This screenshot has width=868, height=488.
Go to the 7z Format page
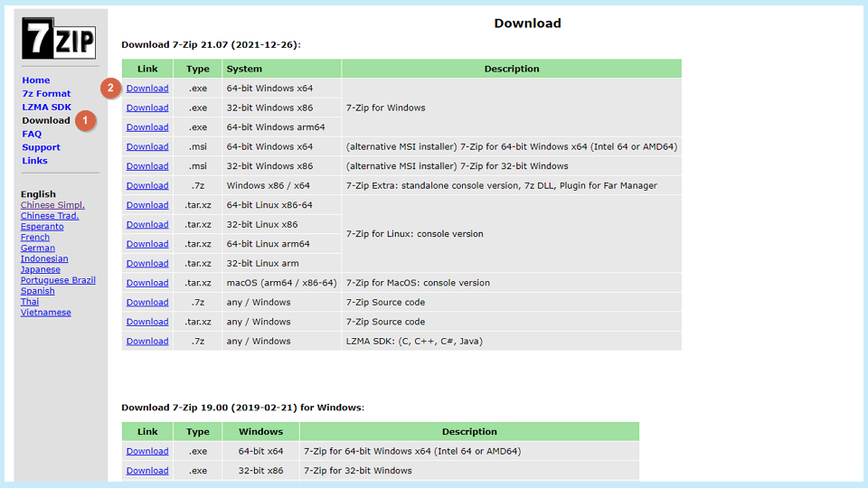pyautogui.click(x=46, y=93)
